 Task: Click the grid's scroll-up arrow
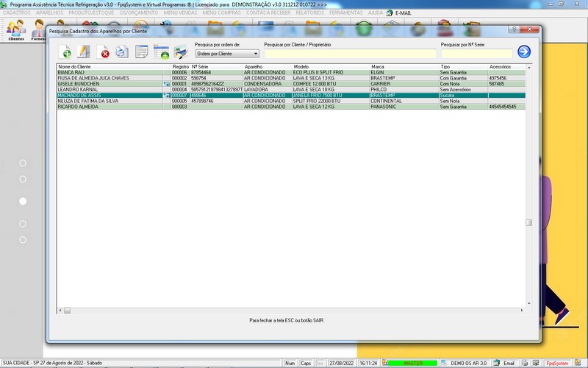coord(528,68)
